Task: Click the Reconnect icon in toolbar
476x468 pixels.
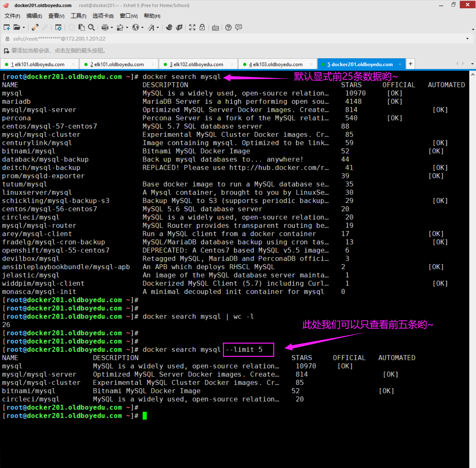Action: tap(35, 27)
